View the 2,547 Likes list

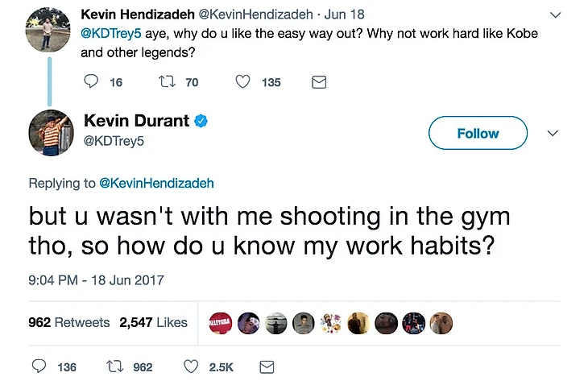[153, 322]
